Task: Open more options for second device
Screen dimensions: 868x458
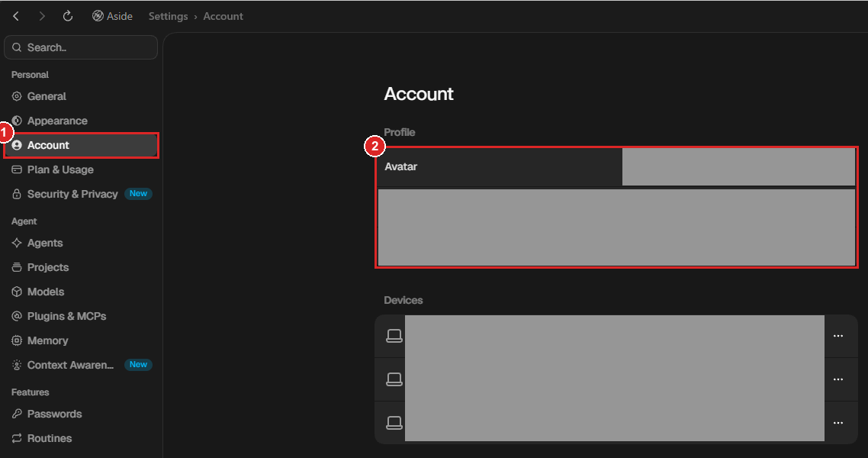Action: [x=838, y=379]
